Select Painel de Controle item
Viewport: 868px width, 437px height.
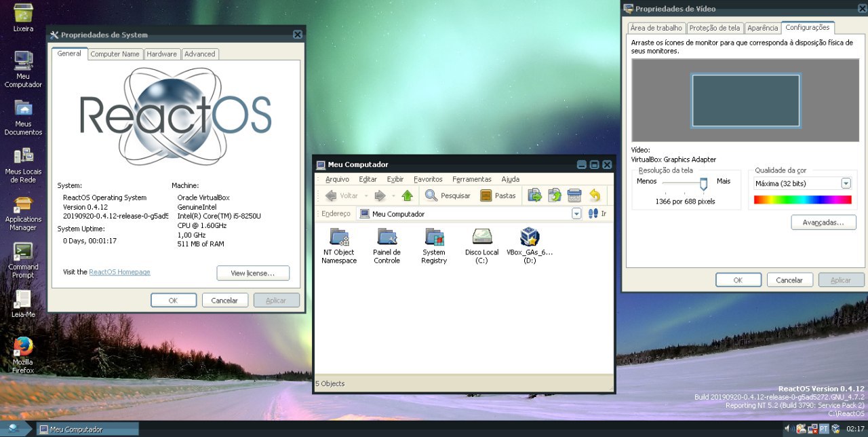point(387,246)
